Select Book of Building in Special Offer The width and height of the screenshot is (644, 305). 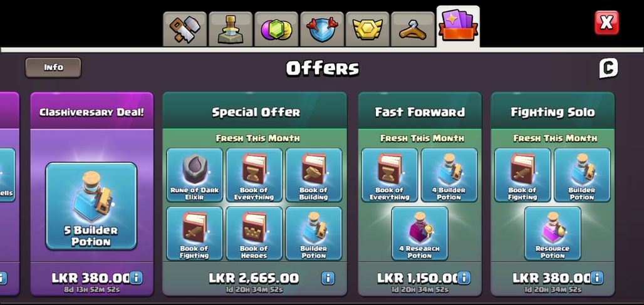[314, 175]
